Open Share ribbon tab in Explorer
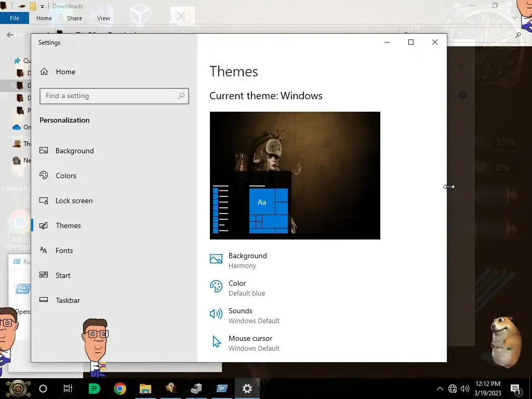The image size is (532, 399). (74, 18)
